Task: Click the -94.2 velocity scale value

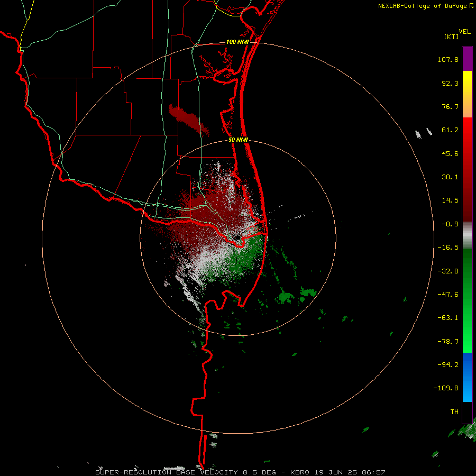Action: click(448, 365)
